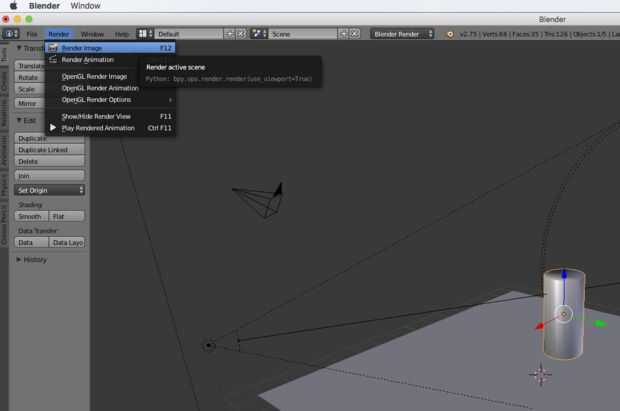Select Render Image menu entry
The image size is (620, 411).
(x=110, y=48)
